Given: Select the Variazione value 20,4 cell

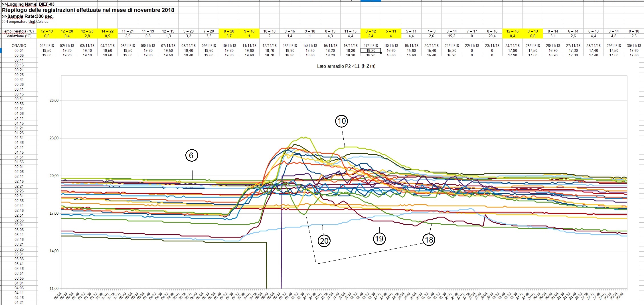Looking at the screenshot, I should coord(492,36).
